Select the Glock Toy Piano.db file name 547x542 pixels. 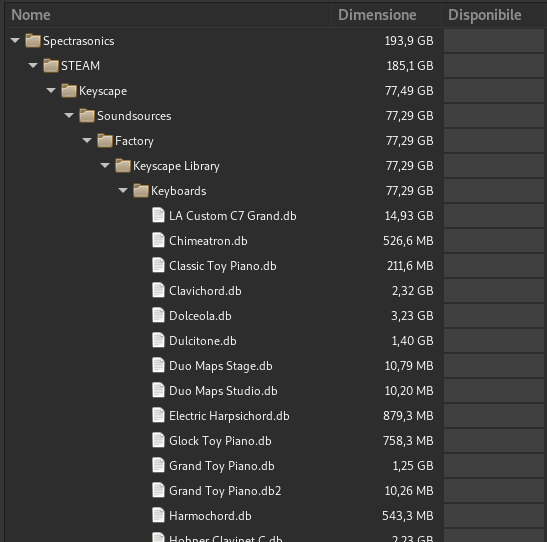tap(220, 441)
